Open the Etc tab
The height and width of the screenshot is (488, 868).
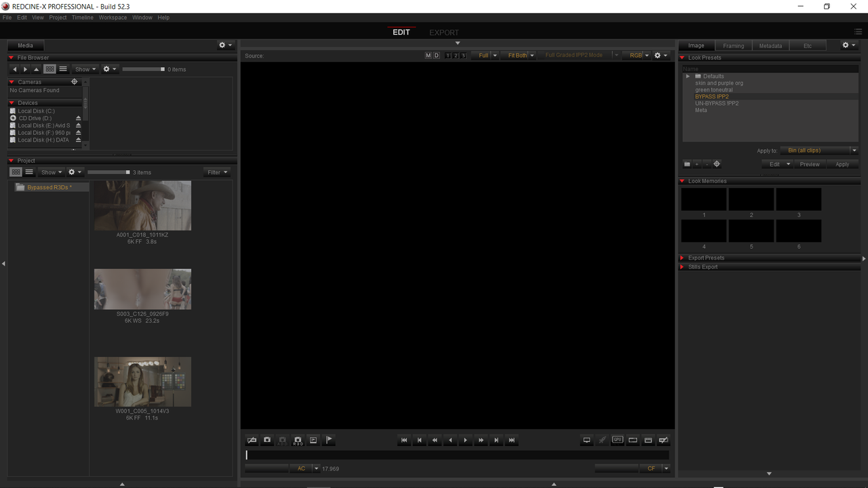pos(808,45)
